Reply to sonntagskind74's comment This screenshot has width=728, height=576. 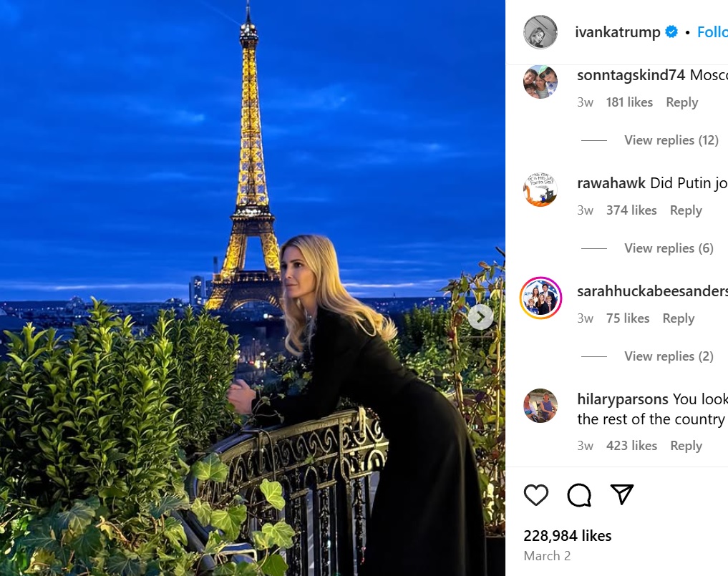point(682,102)
